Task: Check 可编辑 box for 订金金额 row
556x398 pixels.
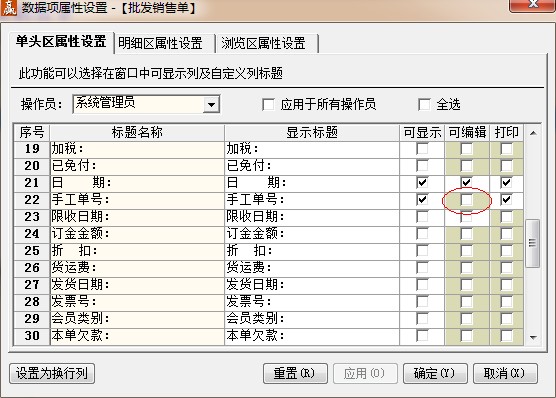Action: pyautogui.click(x=467, y=234)
